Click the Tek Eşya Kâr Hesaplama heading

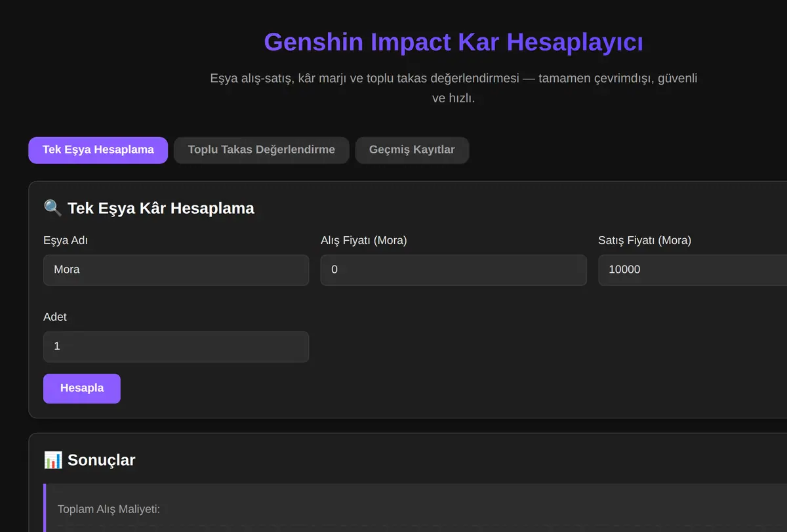[161, 209]
